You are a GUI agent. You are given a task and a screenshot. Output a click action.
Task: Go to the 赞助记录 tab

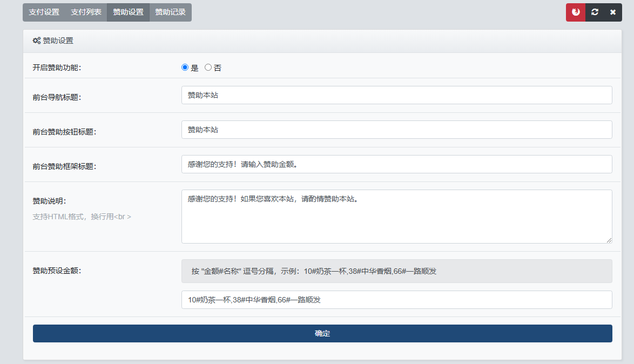(x=170, y=12)
